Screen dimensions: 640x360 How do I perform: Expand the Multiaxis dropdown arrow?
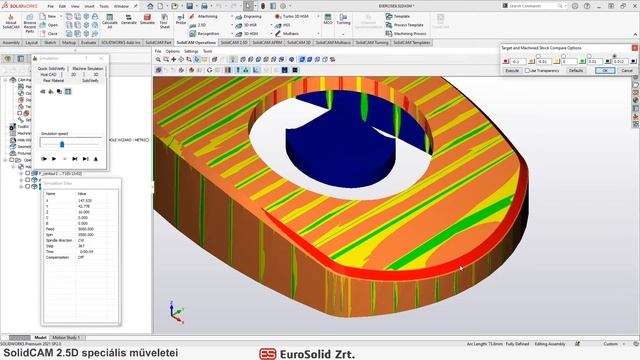pyautogui.click(x=318, y=33)
